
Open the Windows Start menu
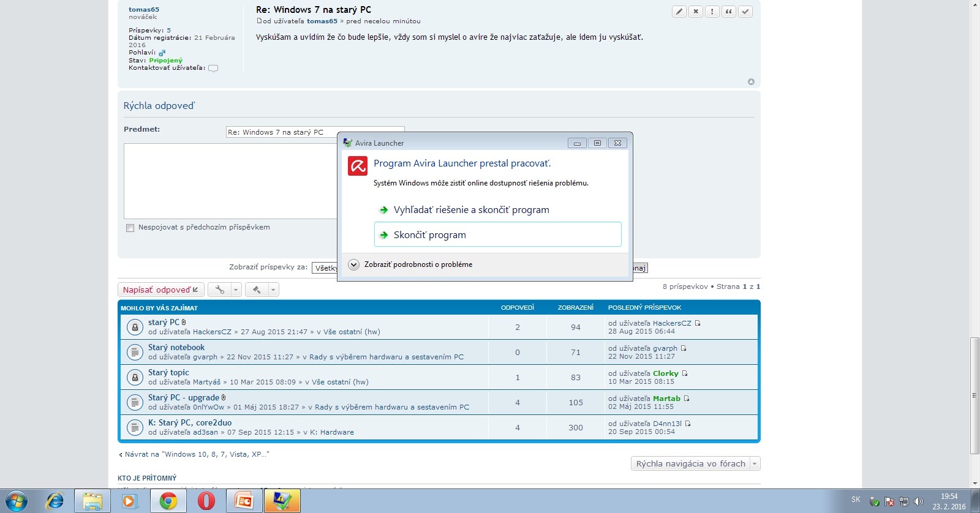[x=16, y=501]
